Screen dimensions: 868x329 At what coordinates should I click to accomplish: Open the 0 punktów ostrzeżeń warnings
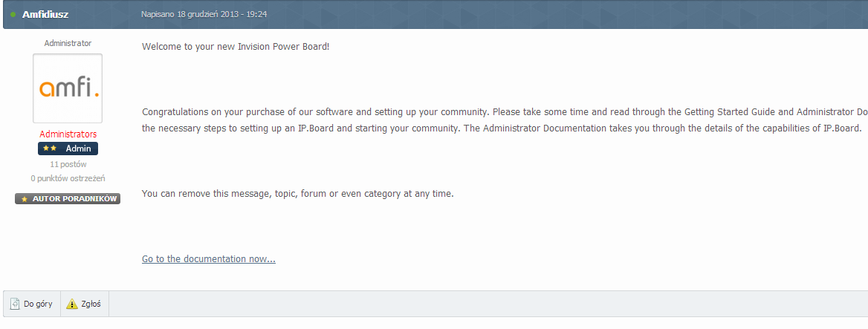tap(68, 178)
